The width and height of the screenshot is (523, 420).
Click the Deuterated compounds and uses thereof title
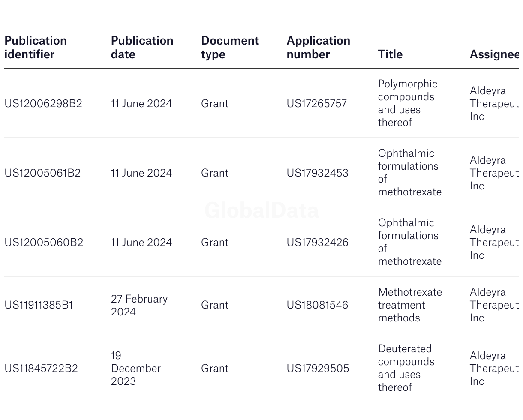pyautogui.click(x=406, y=368)
